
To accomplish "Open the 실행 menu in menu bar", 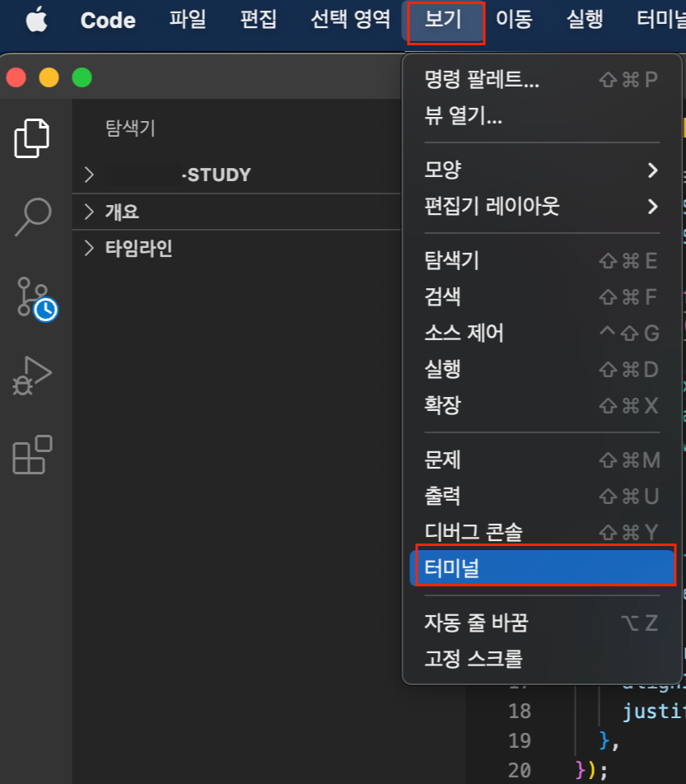I will pyautogui.click(x=585, y=20).
